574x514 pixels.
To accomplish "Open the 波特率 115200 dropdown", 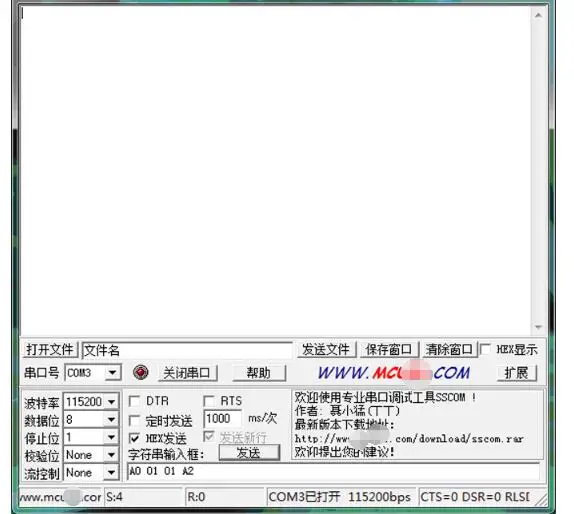I will 111,402.
